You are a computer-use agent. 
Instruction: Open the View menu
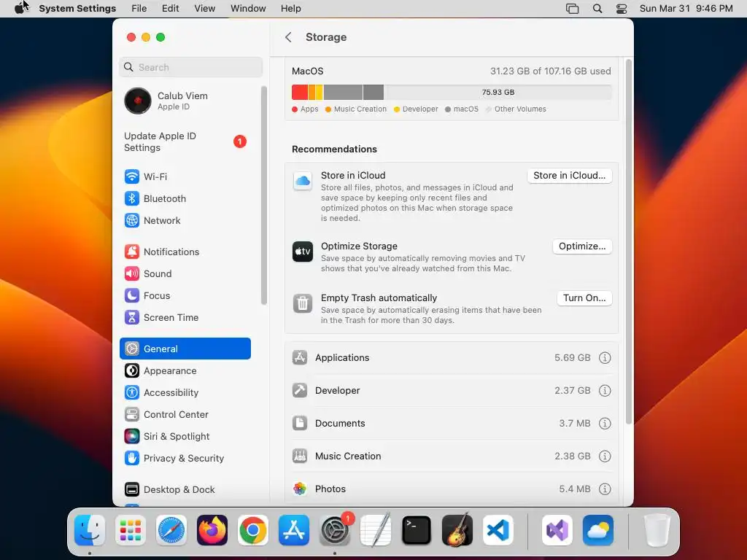click(x=205, y=9)
